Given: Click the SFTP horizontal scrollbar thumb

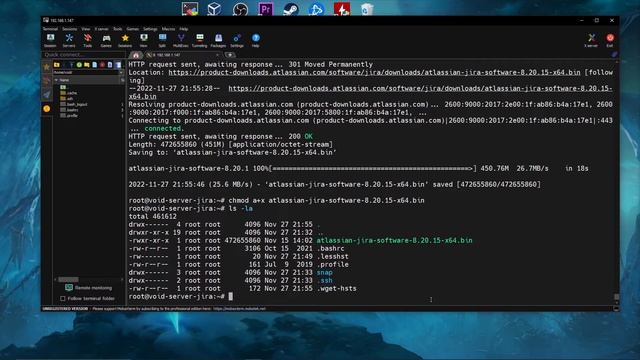Looking at the screenshot, I should pyautogui.click(x=68, y=280).
